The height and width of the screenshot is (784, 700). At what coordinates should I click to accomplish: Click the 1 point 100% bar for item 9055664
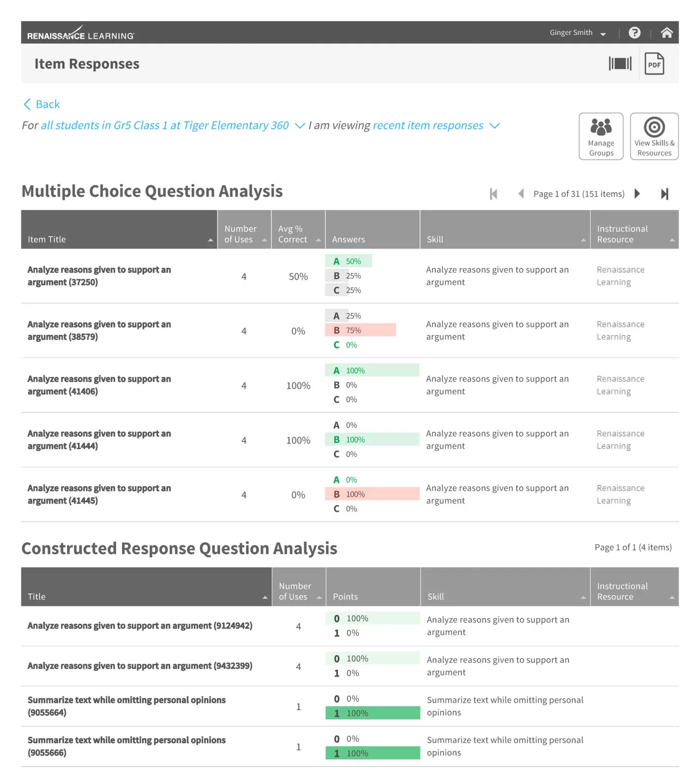372,713
